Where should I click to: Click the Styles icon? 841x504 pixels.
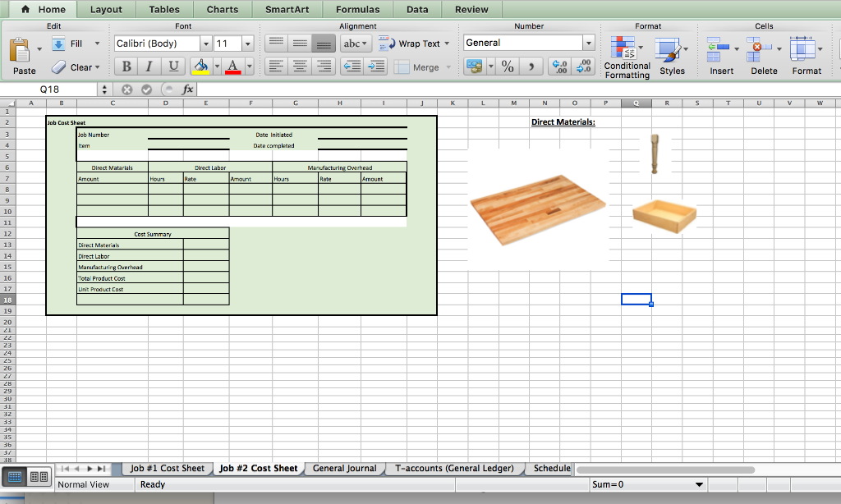[x=672, y=51]
